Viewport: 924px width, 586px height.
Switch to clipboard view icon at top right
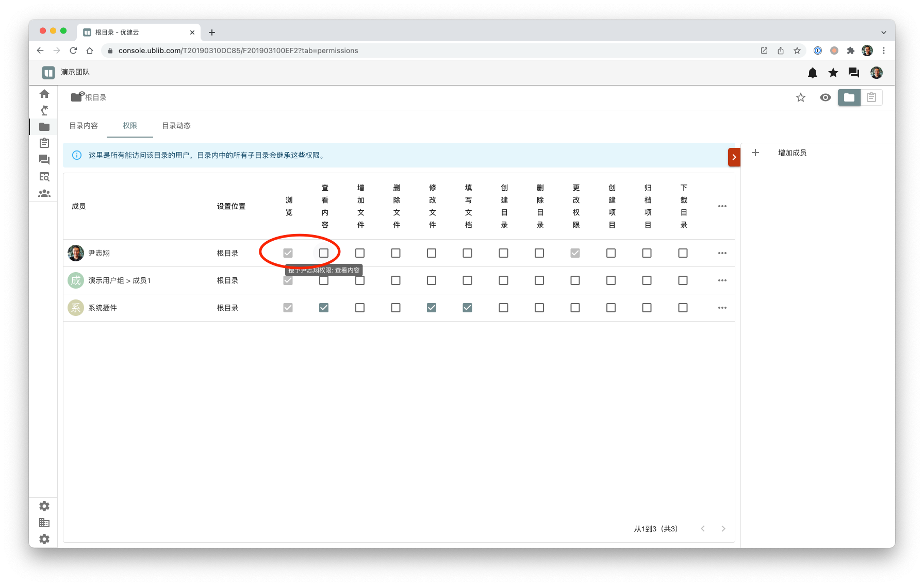[871, 97]
